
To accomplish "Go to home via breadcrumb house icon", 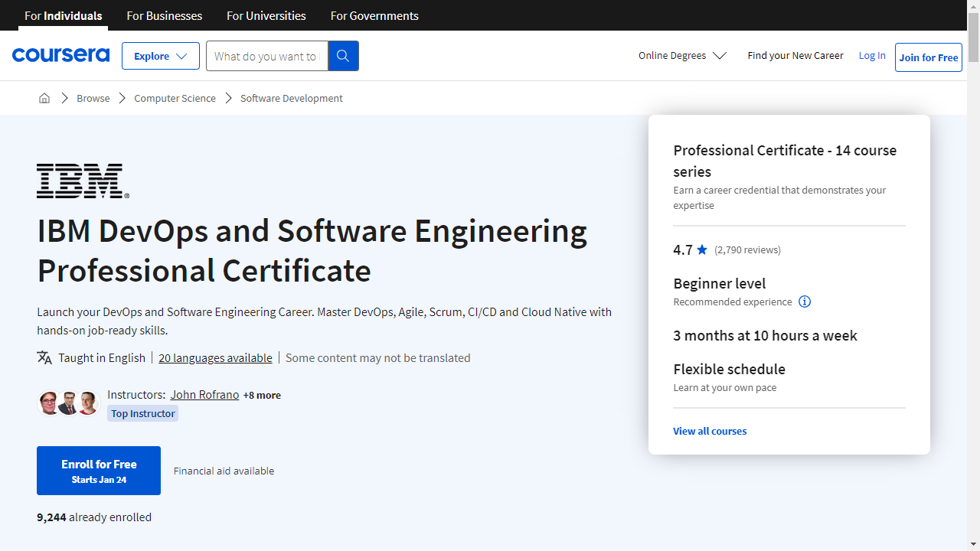I will pos(44,98).
